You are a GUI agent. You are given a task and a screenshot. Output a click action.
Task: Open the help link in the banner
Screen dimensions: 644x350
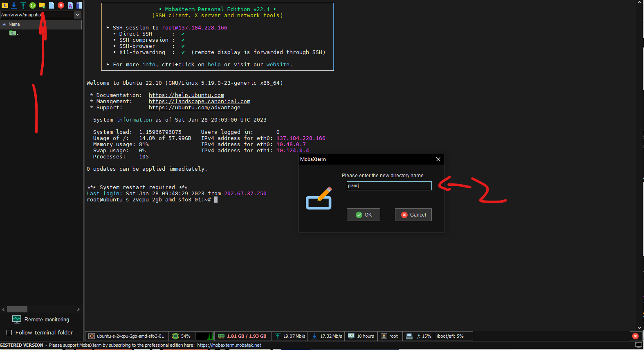point(214,65)
